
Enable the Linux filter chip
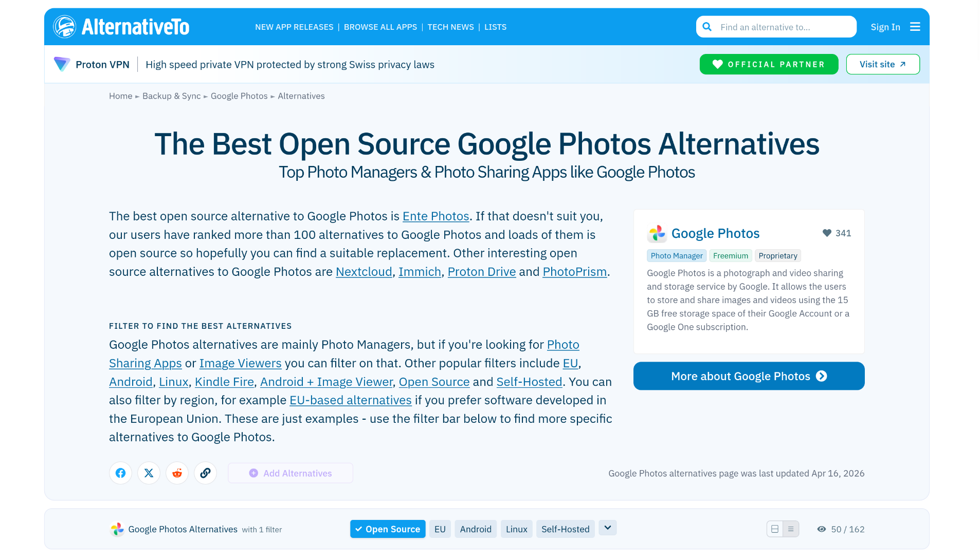(517, 529)
